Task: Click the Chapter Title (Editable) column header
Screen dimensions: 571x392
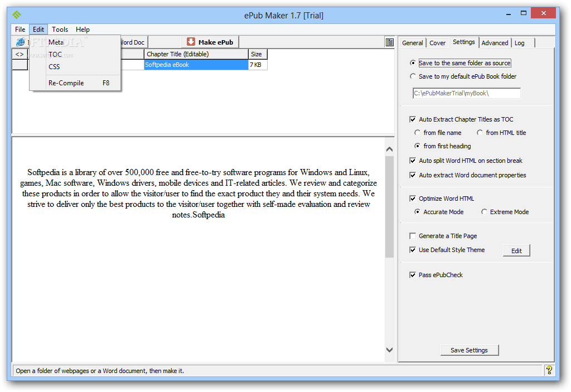Action: [x=196, y=54]
